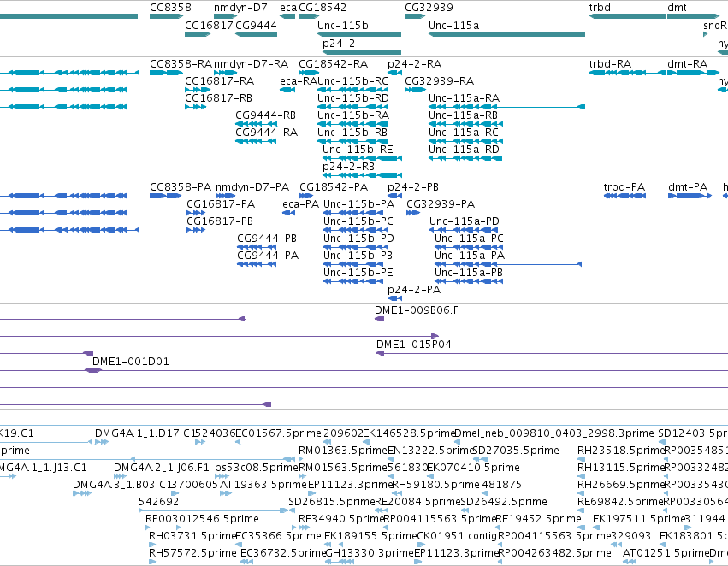Click the RE19452.5prime EST label
Viewport: 728px width, 566px height.
[x=539, y=519]
